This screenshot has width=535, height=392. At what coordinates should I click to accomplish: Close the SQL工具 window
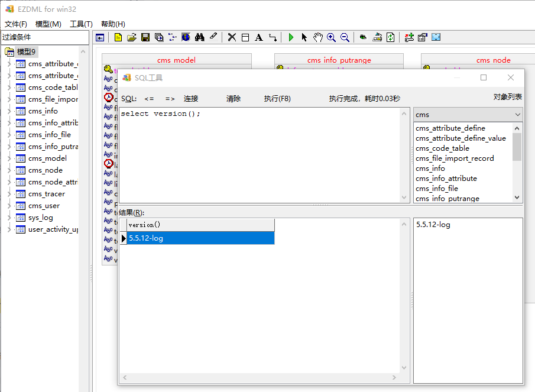pyautogui.click(x=511, y=77)
